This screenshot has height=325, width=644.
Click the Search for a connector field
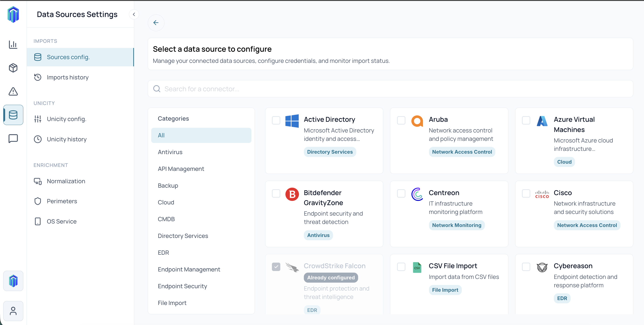390,89
